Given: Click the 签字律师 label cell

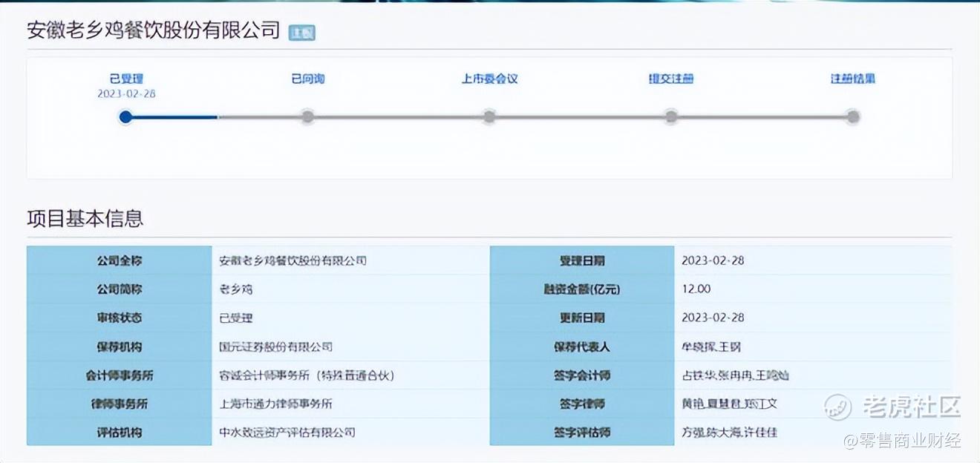Looking at the screenshot, I should [582, 404].
